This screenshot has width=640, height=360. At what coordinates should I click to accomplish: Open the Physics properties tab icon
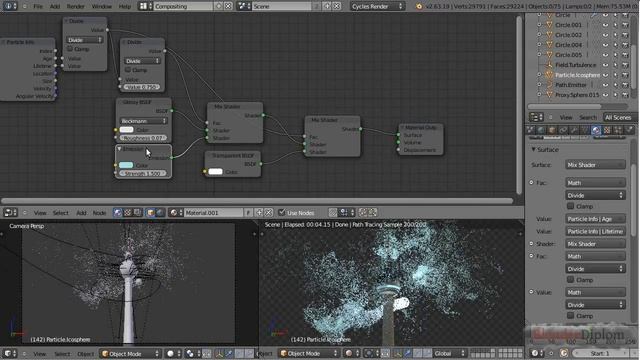coord(629,130)
